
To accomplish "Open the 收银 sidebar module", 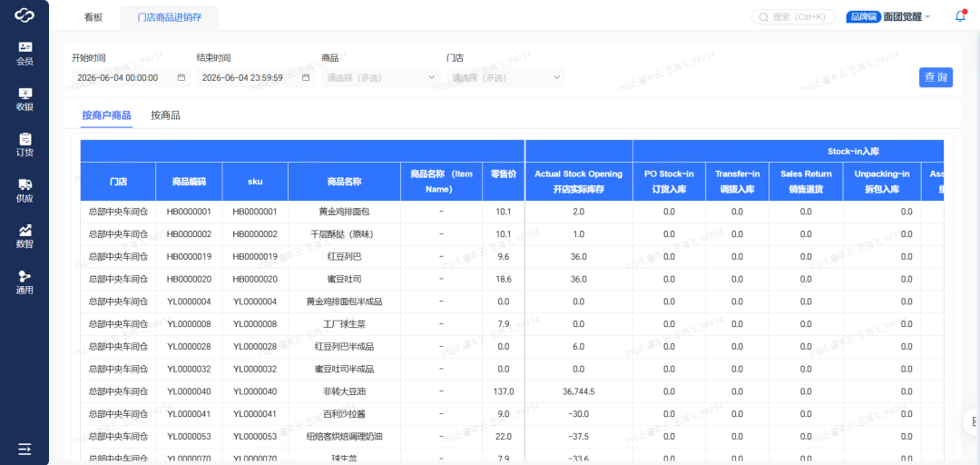I will point(24,100).
